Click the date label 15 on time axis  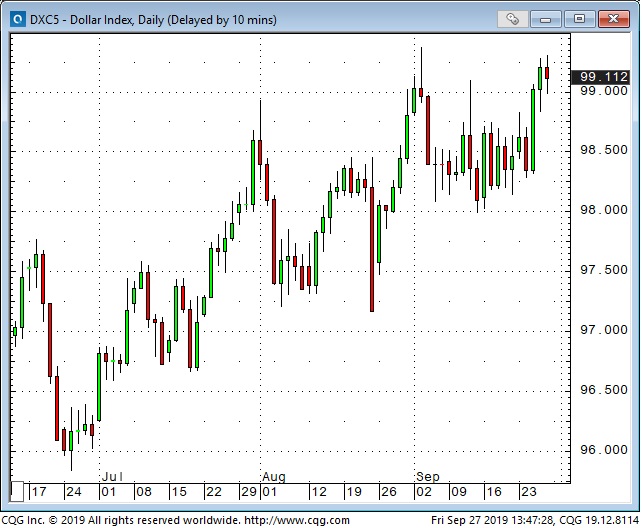pyautogui.click(x=179, y=492)
